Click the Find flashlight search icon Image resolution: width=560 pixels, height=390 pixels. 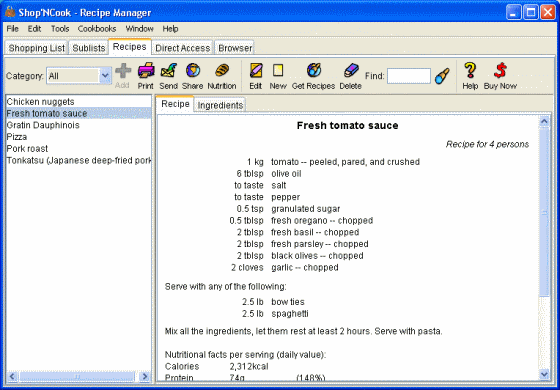(442, 76)
